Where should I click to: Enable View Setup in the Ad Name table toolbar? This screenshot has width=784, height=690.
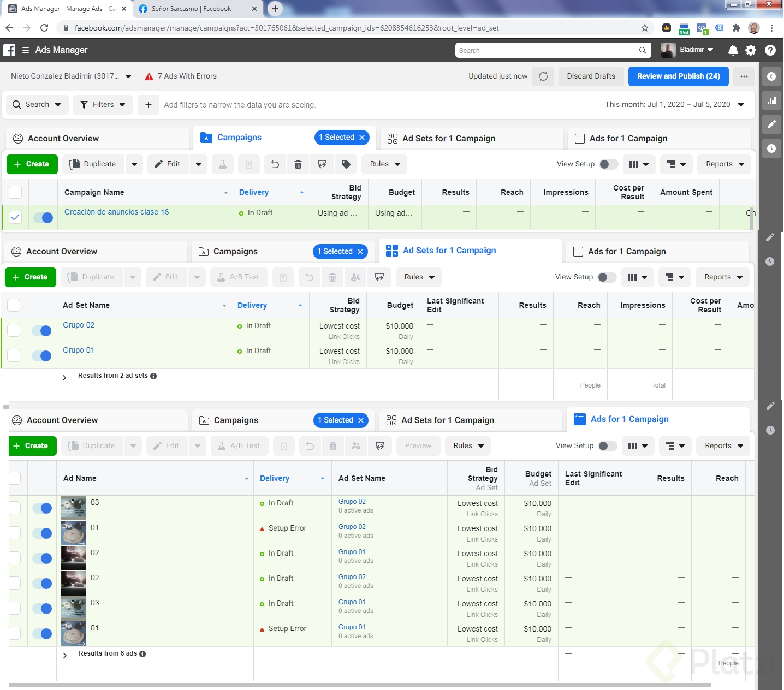[x=608, y=446]
